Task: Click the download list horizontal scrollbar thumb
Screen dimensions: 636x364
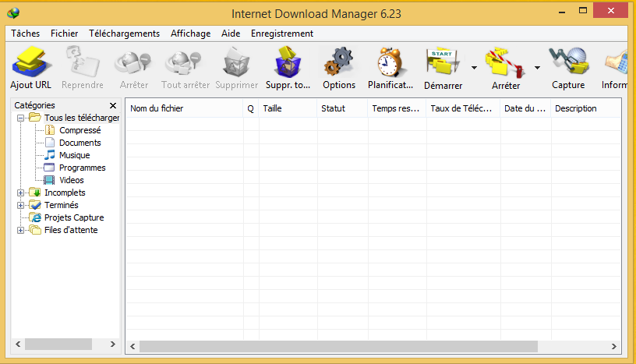Action: coord(339,346)
